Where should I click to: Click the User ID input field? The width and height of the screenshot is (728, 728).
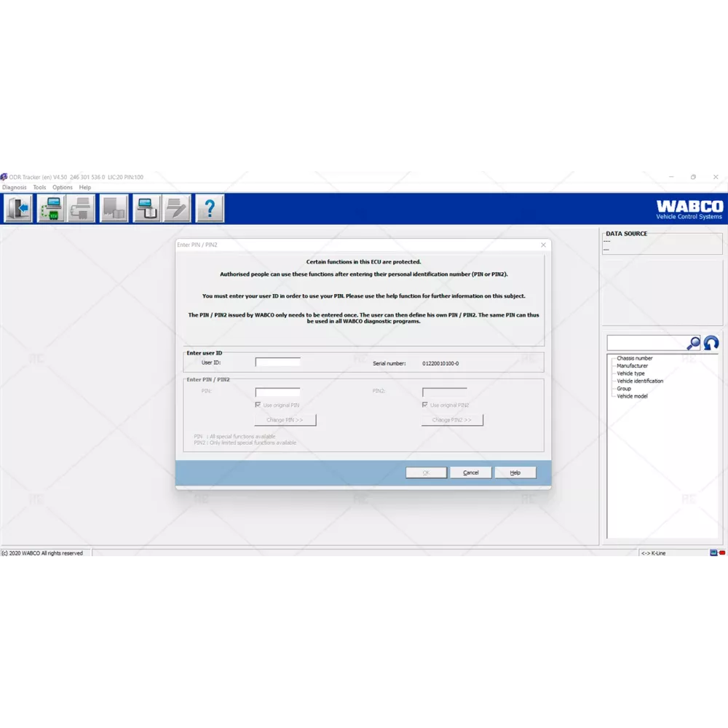coord(277,362)
